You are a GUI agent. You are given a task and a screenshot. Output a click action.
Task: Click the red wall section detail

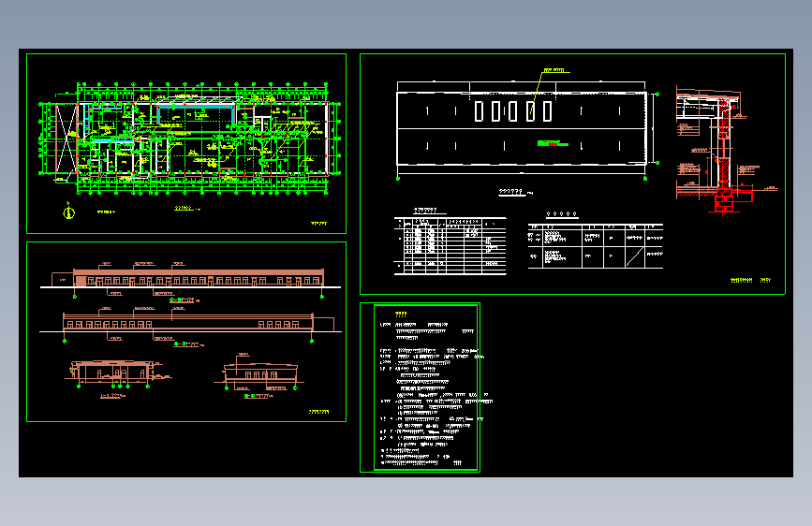(725, 152)
